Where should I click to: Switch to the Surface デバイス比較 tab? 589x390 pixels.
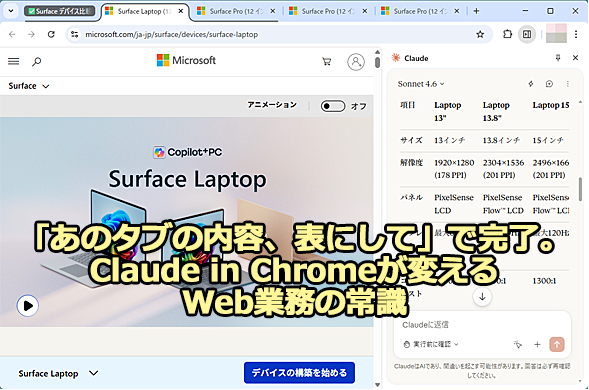(x=59, y=11)
